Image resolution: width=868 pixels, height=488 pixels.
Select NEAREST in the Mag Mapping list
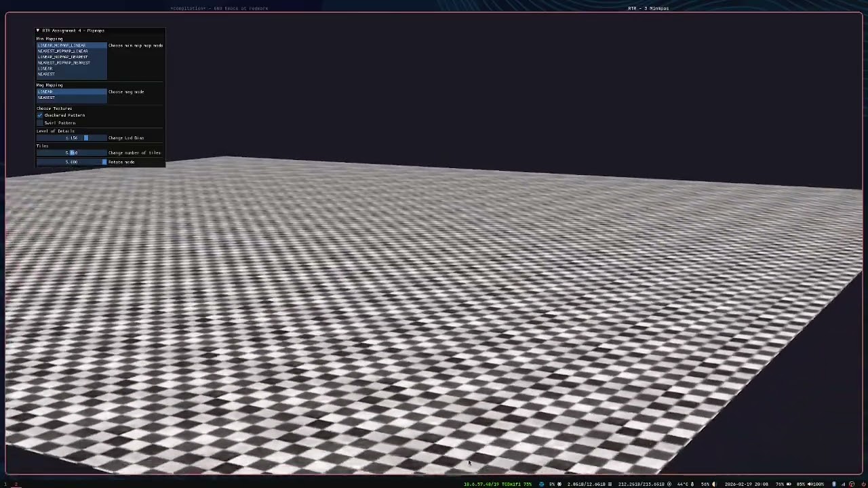tap(72, 98)
